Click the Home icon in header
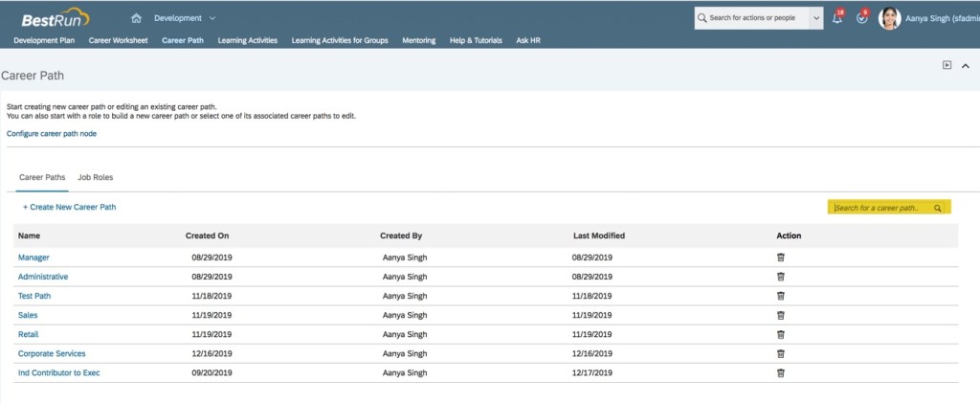 (136, 18)
